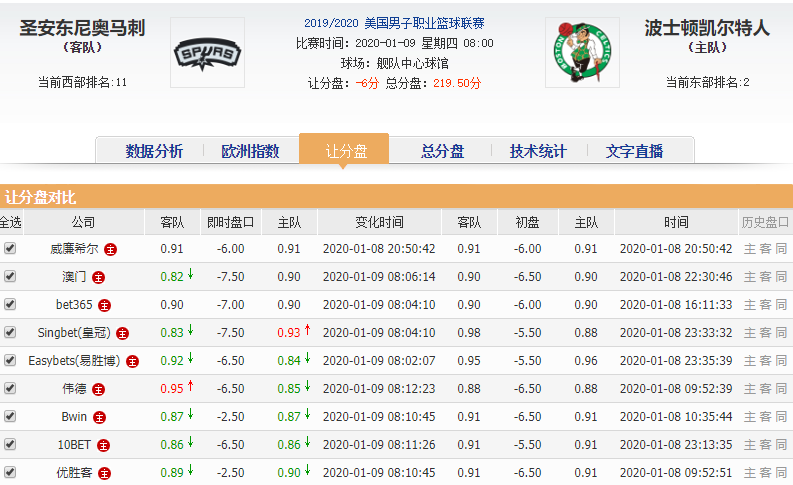Go to the 技术统计 tab
This screenshot has width=793, height=485.
click(x=538, y=151)
